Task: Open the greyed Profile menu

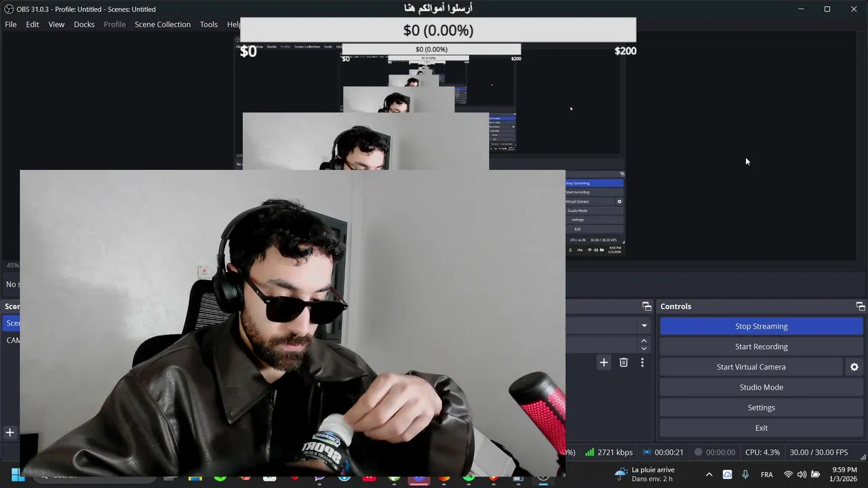Action: click(x=115, y=24)
